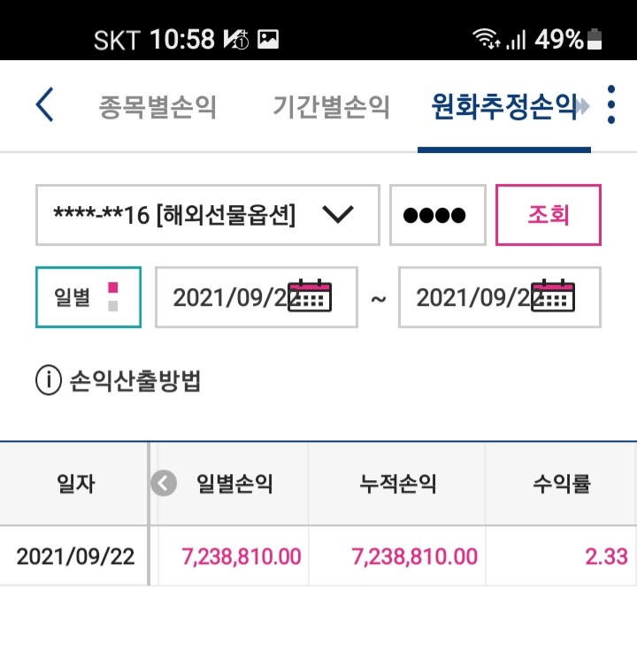Expand the account dropdown chevron

pos(338,214)
